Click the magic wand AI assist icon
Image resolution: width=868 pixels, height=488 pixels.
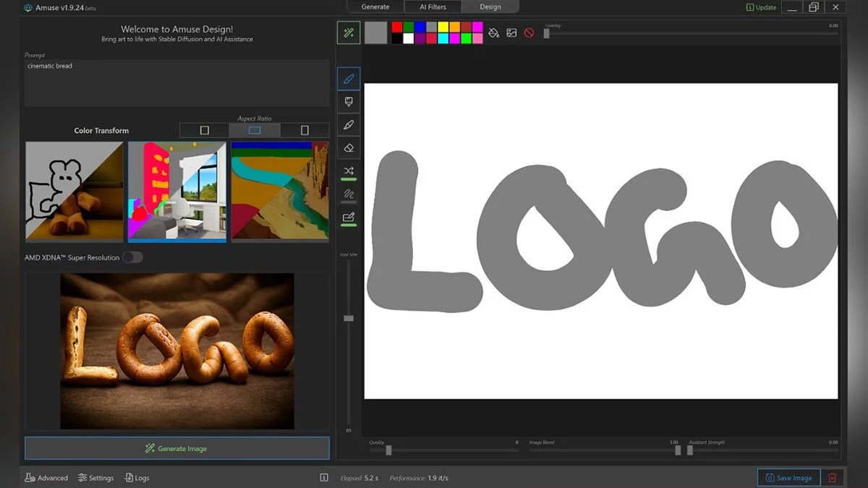[x=349, y=33]
